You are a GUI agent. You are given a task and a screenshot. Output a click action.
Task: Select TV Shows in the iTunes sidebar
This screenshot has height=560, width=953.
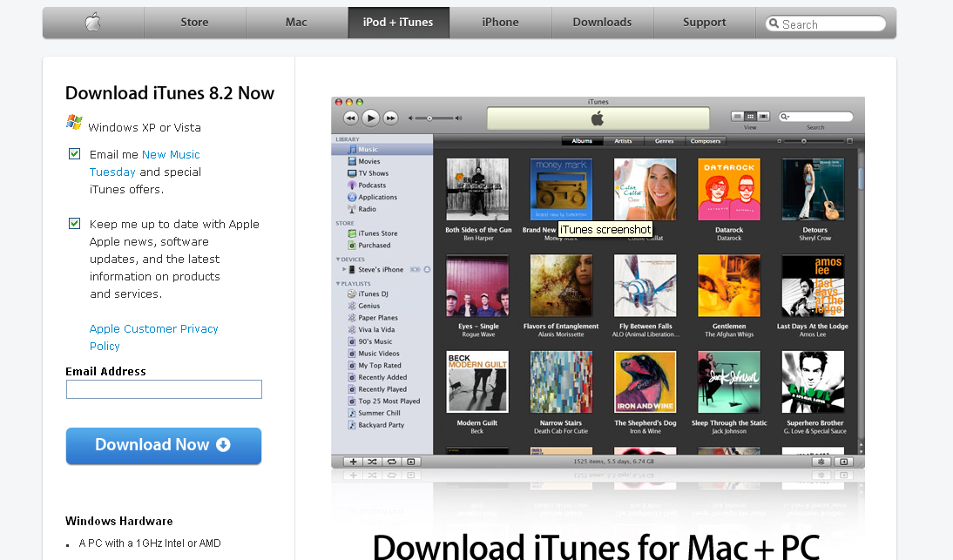tap(382, 173)
